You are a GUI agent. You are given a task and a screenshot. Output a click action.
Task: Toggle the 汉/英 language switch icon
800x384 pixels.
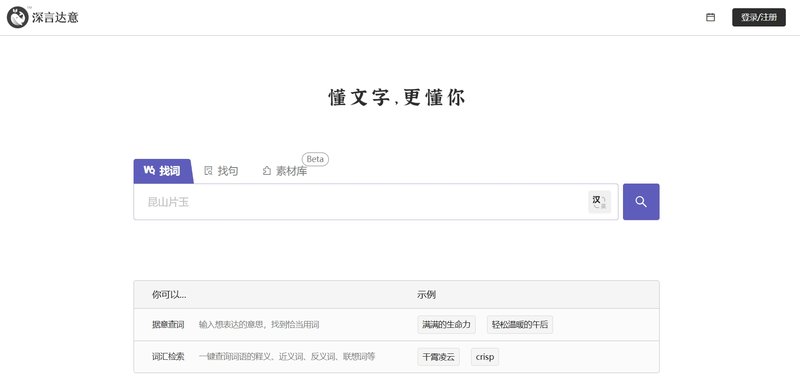point(599,202)
